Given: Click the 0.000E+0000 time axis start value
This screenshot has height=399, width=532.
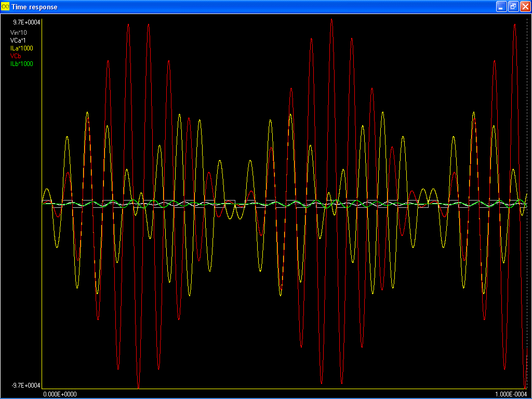Looking at the screenshot, I should (60, 394).
